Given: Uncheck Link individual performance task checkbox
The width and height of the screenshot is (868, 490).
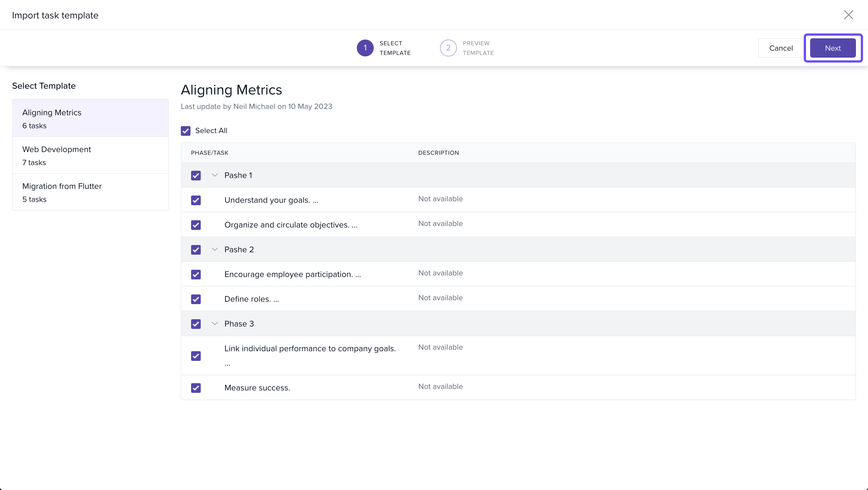Looking at the screenshot, I should (196, 356).
